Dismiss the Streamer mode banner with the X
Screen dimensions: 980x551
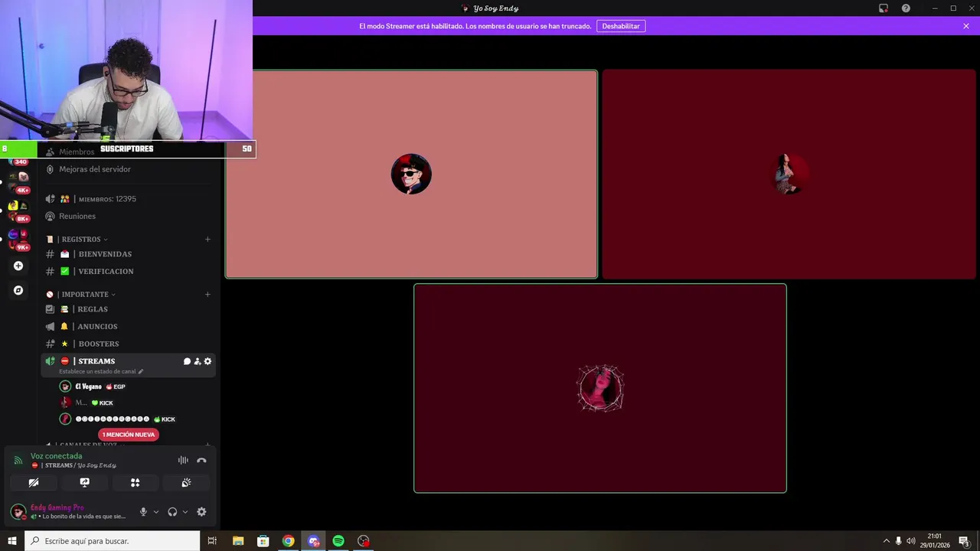(x=966, y=26)
